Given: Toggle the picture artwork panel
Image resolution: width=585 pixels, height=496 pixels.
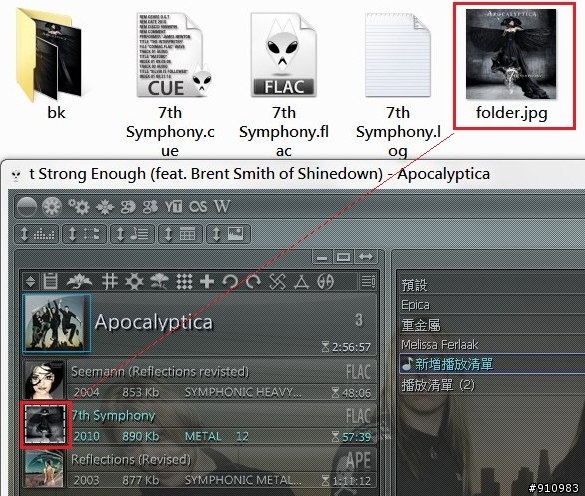Looking at the screenshot, I should pyautogui.click(x=229, y=234).
